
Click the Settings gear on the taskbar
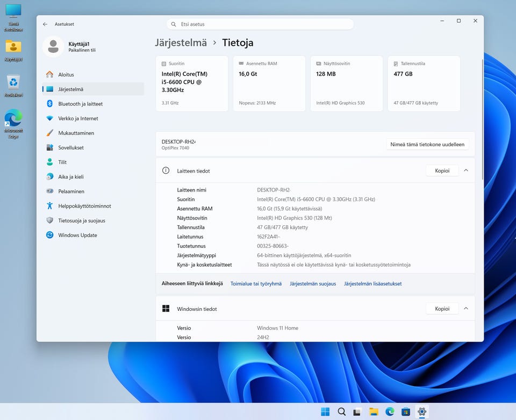422,411
